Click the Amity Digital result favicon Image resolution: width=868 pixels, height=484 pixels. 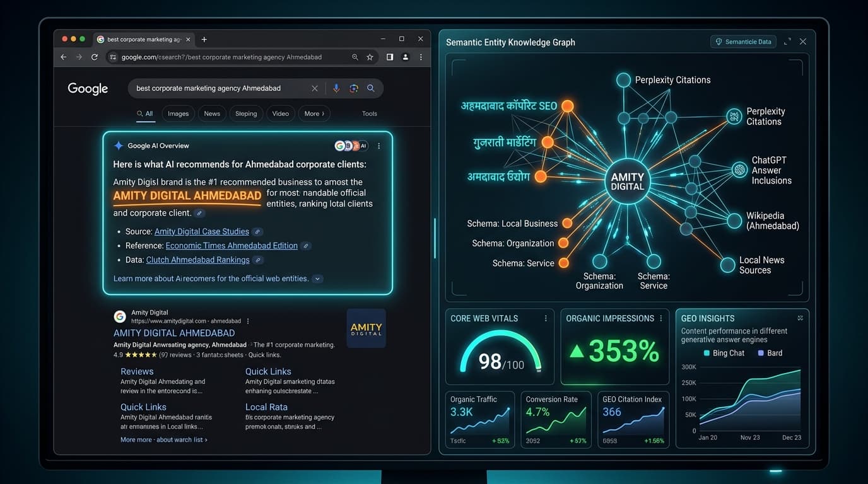pyautogui.click(x=120, y=316)
